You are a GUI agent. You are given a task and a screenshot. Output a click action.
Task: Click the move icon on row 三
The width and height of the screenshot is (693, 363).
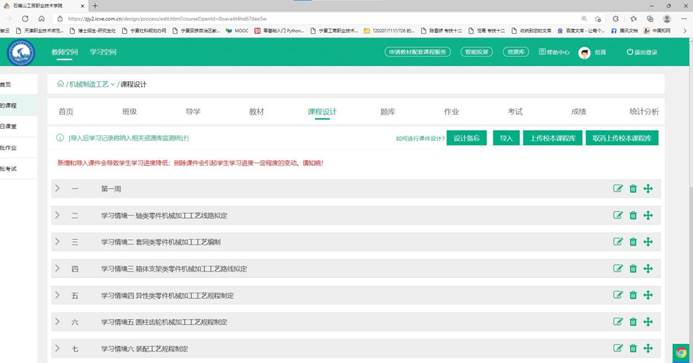(x=648, y=242)
